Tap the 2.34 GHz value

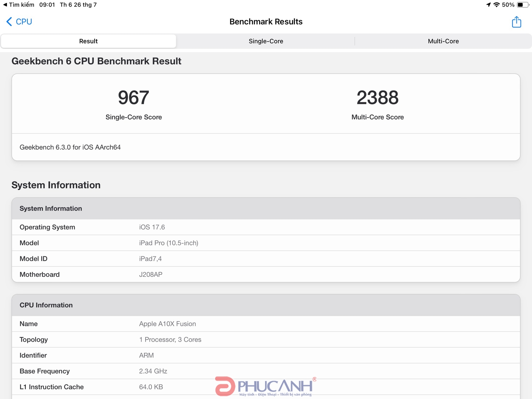[x=153, y=372]
